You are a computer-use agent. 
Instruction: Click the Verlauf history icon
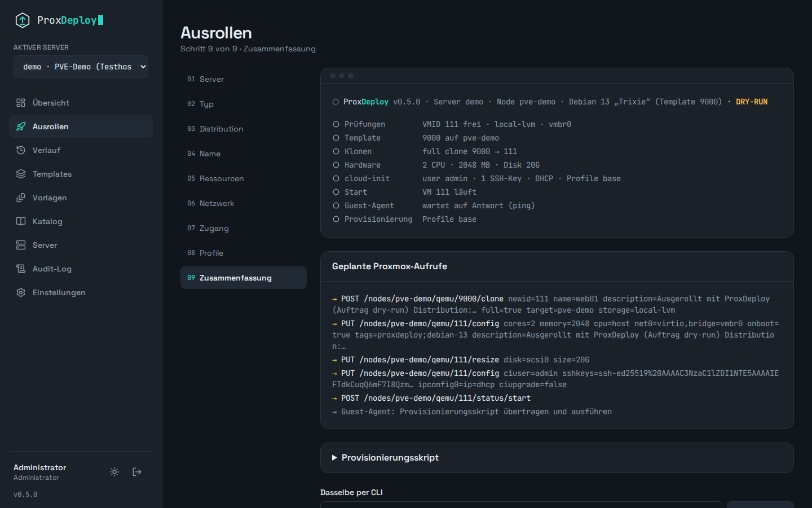click(21, 150)
